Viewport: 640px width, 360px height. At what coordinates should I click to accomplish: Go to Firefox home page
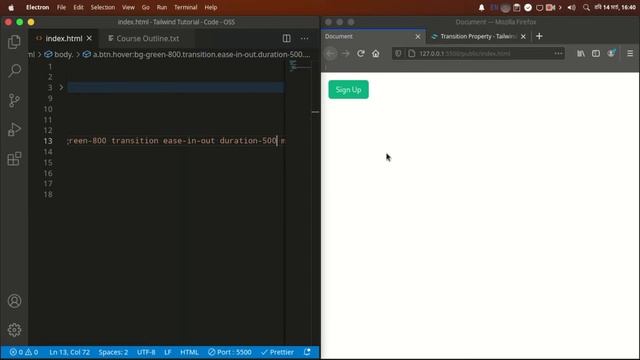click(x=376, y=53)
